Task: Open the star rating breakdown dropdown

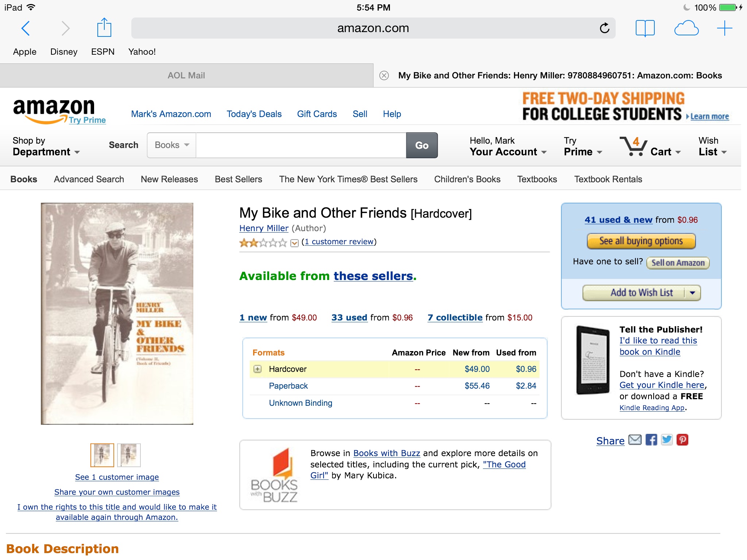Action: tap(294, 243)
